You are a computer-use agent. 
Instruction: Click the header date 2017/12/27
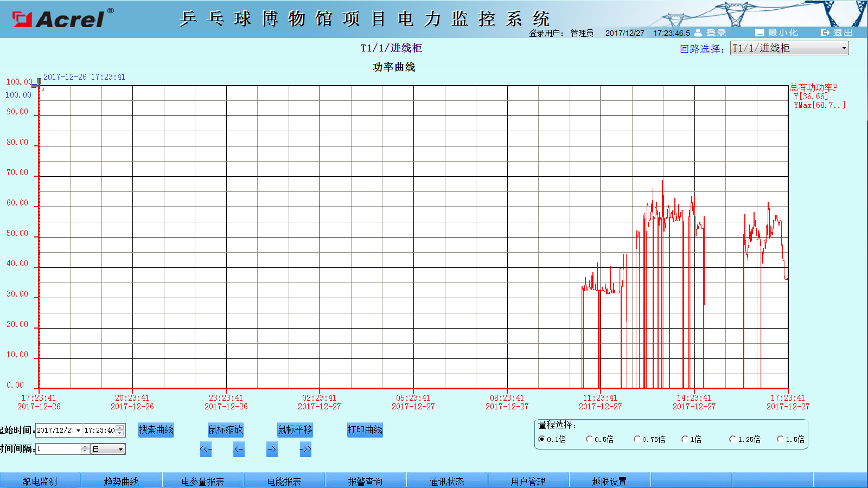pos(625,33)
